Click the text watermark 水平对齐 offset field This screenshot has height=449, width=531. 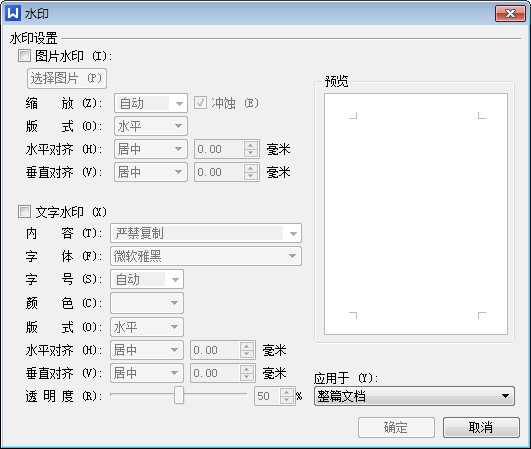point(215,350)
